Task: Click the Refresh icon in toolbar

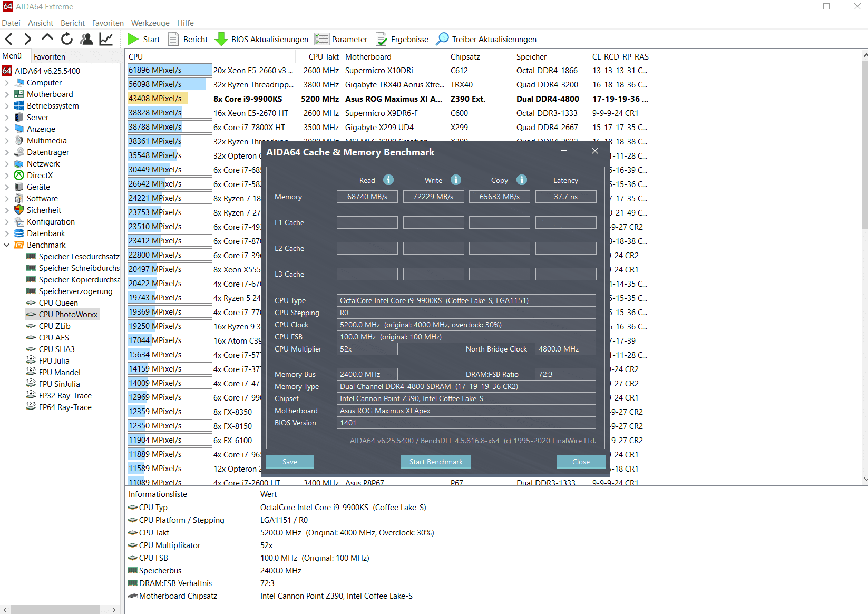Action: coord(67,39)
